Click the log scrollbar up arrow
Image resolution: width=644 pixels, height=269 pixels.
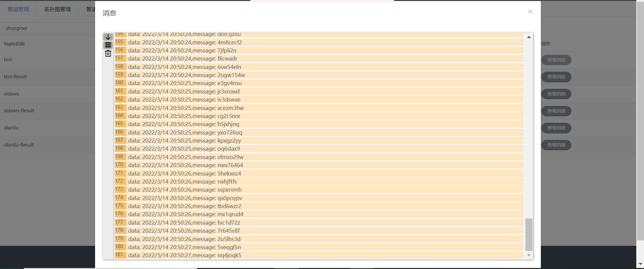coord(529,37)
